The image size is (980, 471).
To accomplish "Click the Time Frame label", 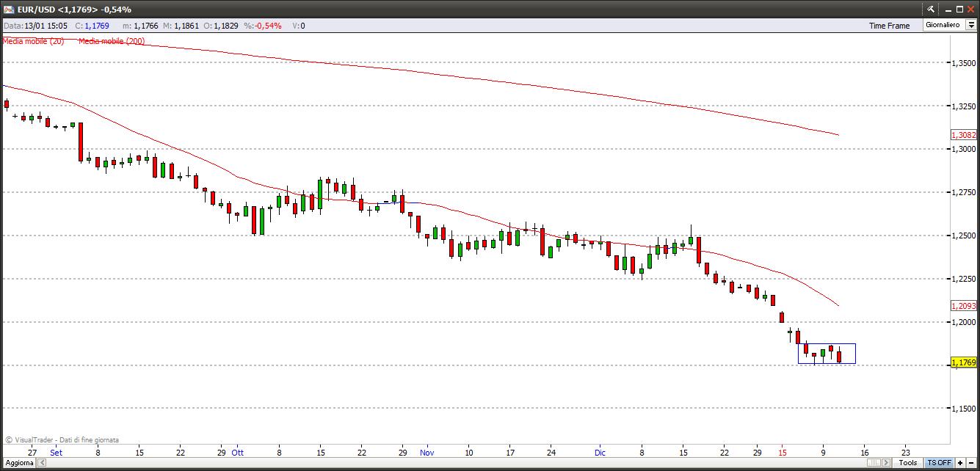I will click(889, 26).
